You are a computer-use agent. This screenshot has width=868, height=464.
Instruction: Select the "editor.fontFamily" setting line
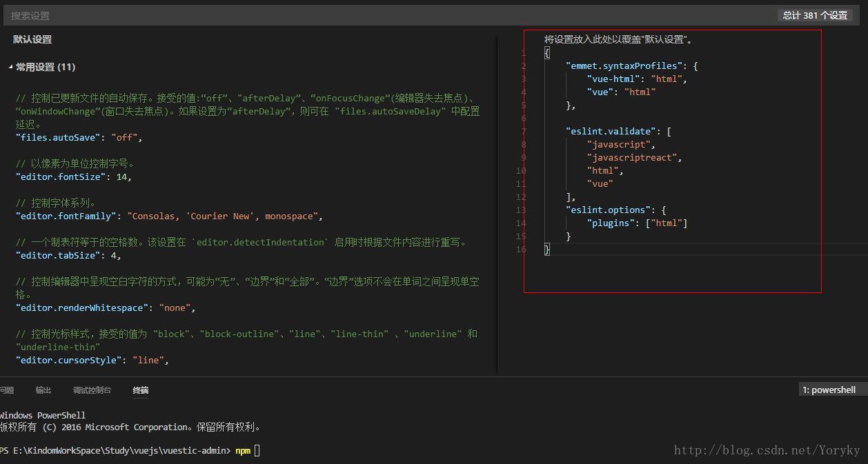coord(169,216)
